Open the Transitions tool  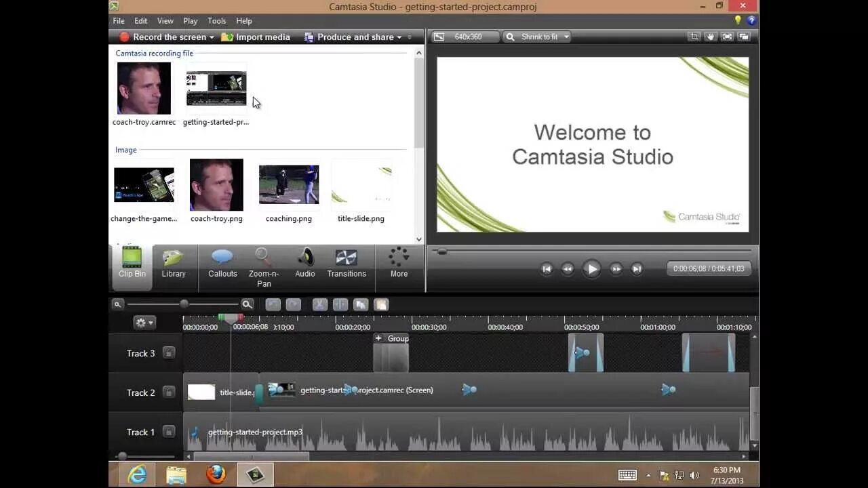pyautogui.click(x=347, y=263)
